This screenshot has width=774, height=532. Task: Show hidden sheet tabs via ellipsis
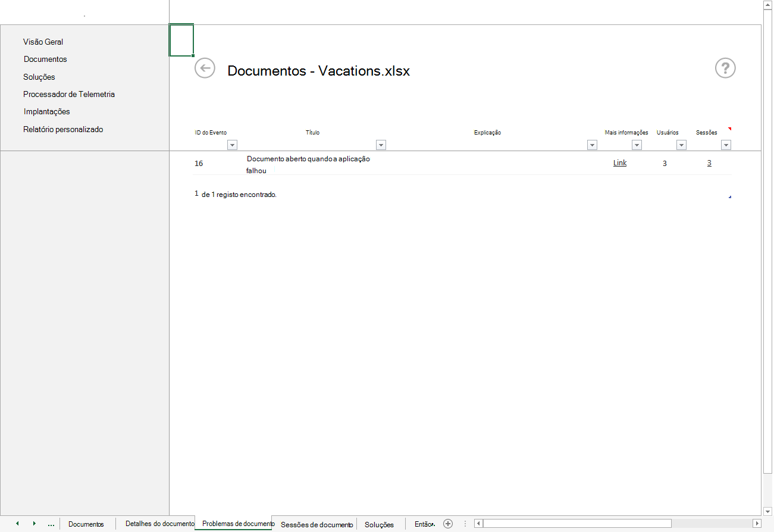(51, 524)
